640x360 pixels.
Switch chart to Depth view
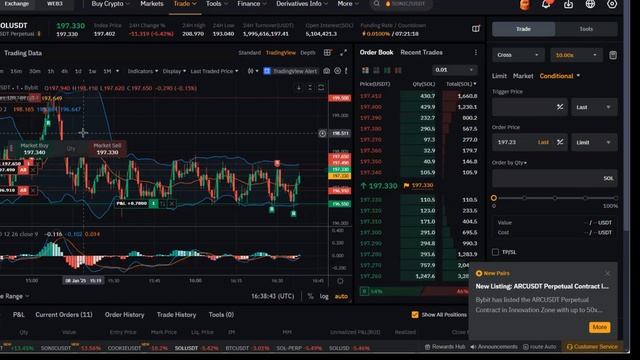[x=308, y=53]
